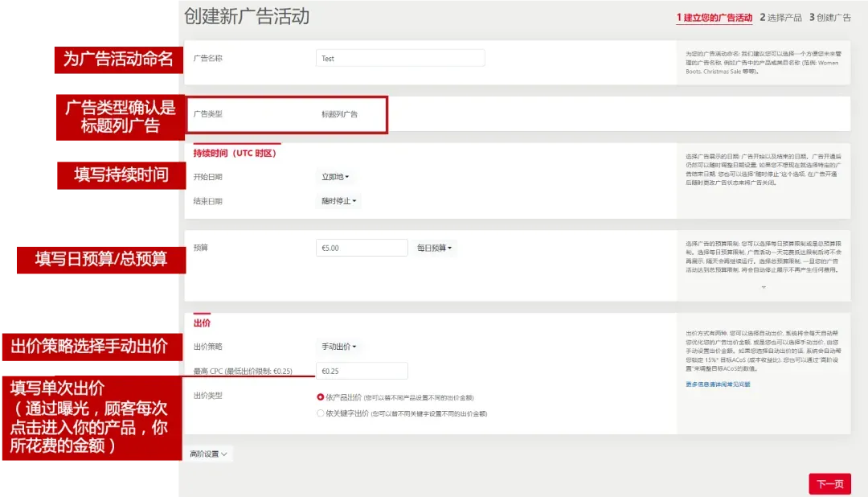Image resolution: width=868 pixels, height=497 pixels.
Task: Click the 出价类型 label
Action: [207, 396]
